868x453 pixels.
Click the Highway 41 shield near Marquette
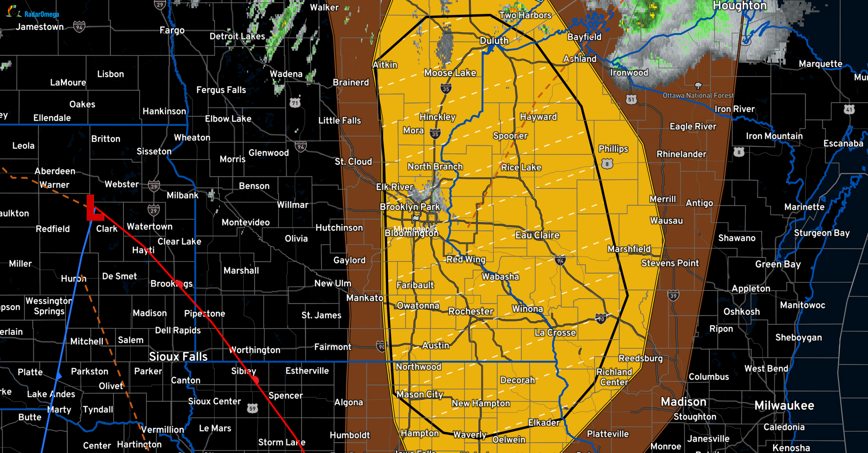click(x=849, y=109)
